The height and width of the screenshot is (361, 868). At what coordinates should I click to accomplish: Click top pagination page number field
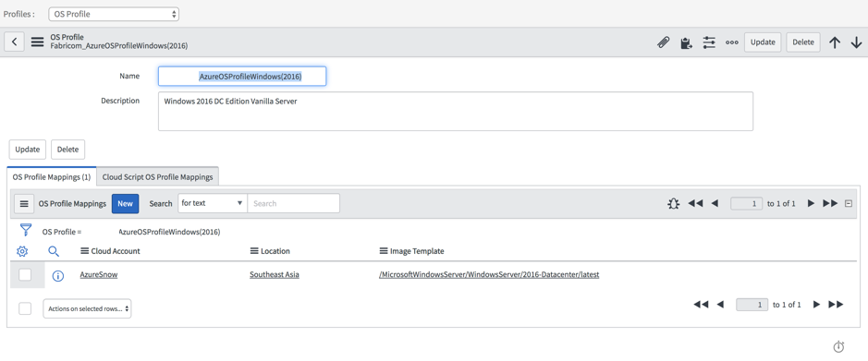747,203
